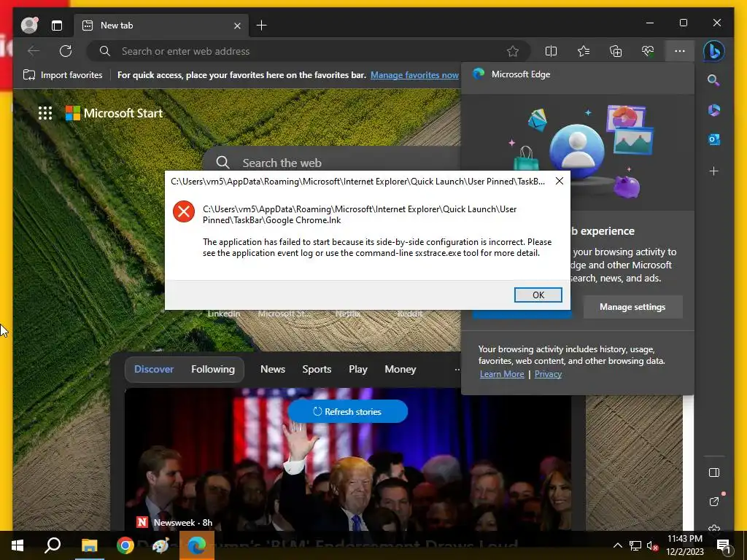Launch Google Chrome from the taskbar
The width and height of the screenshot is (747, 560).
tap(125, 545)
